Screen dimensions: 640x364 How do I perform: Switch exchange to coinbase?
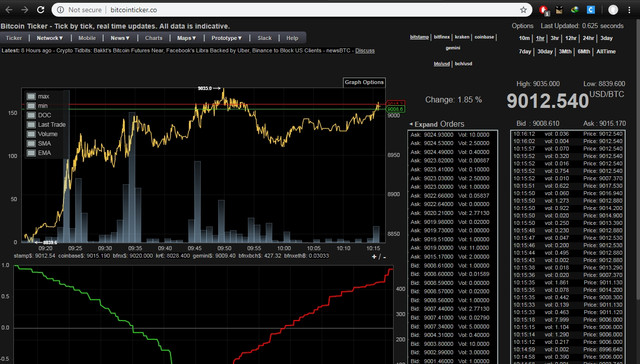(484, 37)
